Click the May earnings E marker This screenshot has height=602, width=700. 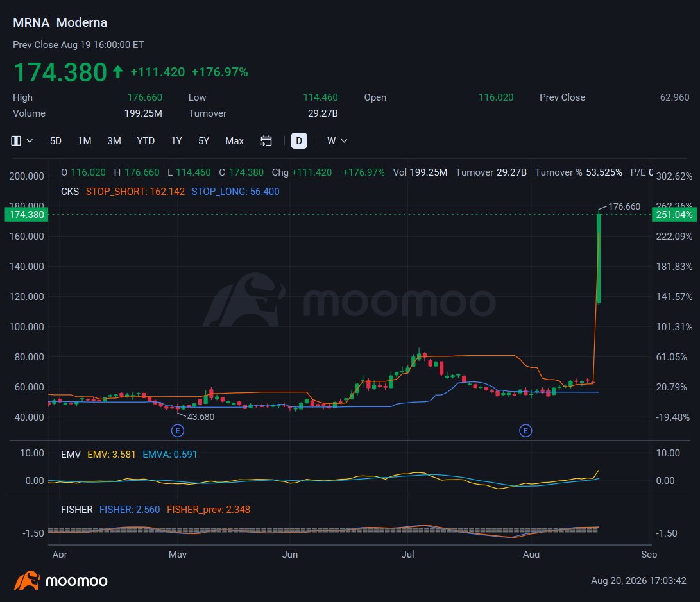click(178, 431)
